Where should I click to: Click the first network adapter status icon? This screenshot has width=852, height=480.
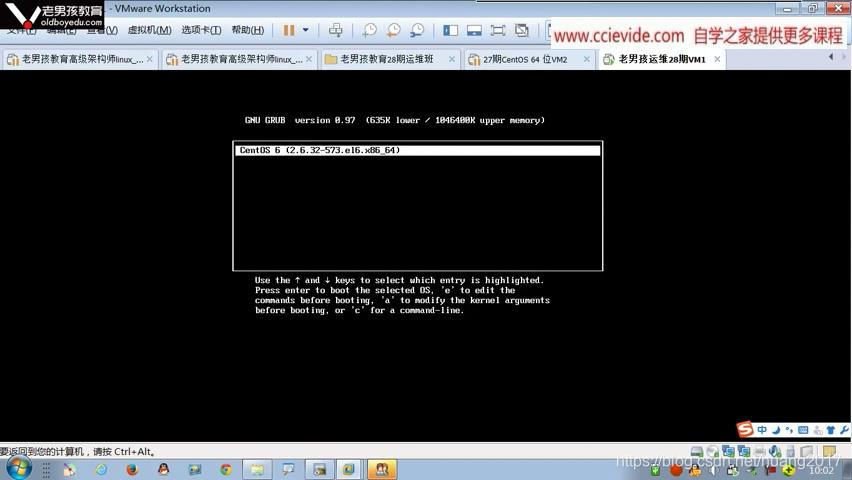click(x=728, y=451)
